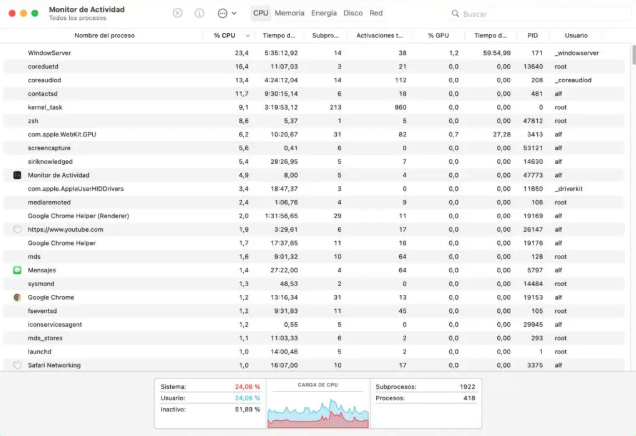Screen dimensions: 636x436
Task: Sort by the Usuario column header
Action: [576, 35]
